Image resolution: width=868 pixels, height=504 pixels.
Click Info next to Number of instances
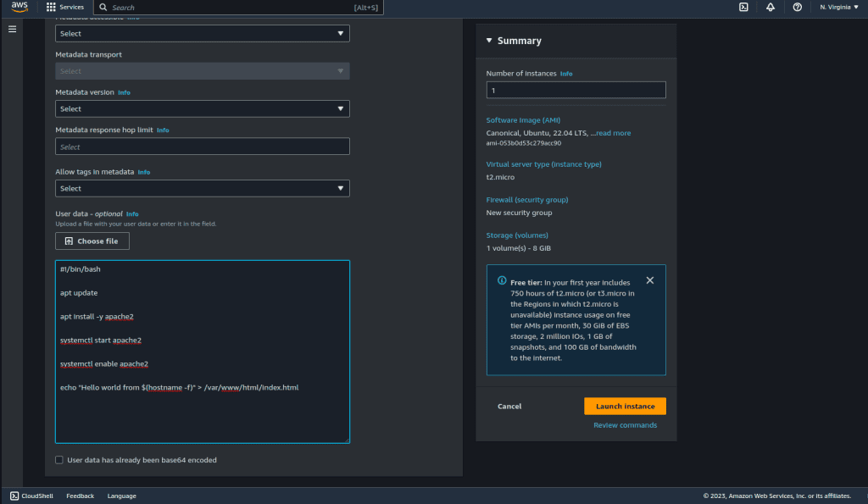tap(566, 74)
